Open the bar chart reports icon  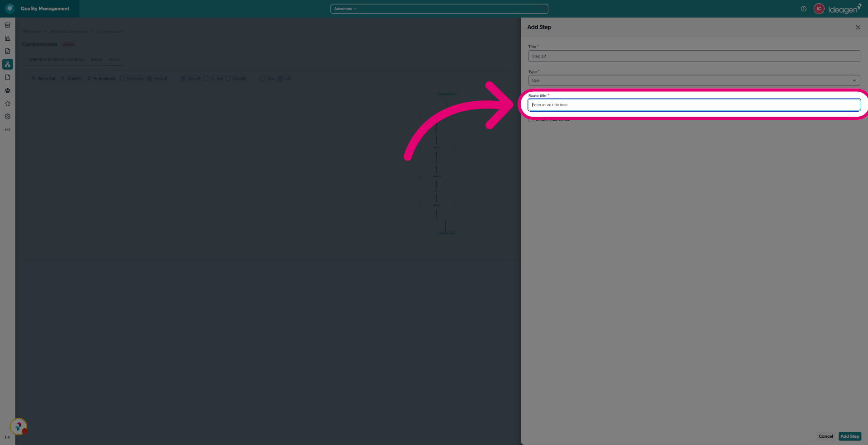[x=8, y=38]
